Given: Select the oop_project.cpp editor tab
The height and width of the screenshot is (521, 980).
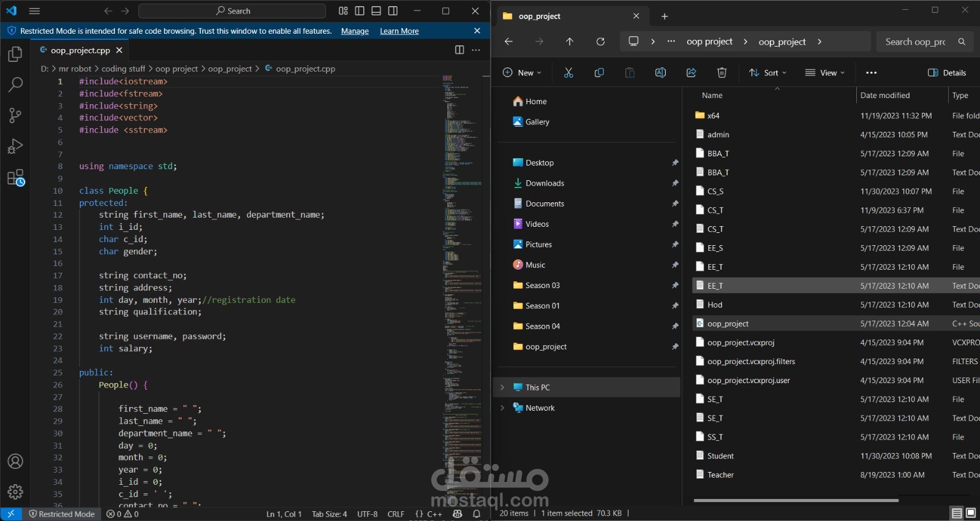Looking at the screenshot, I should 80,50.
